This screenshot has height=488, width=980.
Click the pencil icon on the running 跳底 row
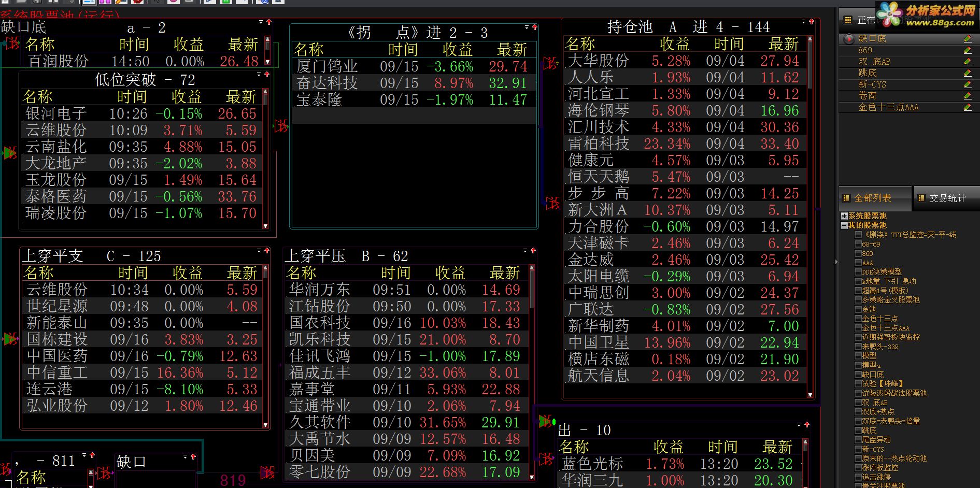pyautogui.click(x=967, y=73)
